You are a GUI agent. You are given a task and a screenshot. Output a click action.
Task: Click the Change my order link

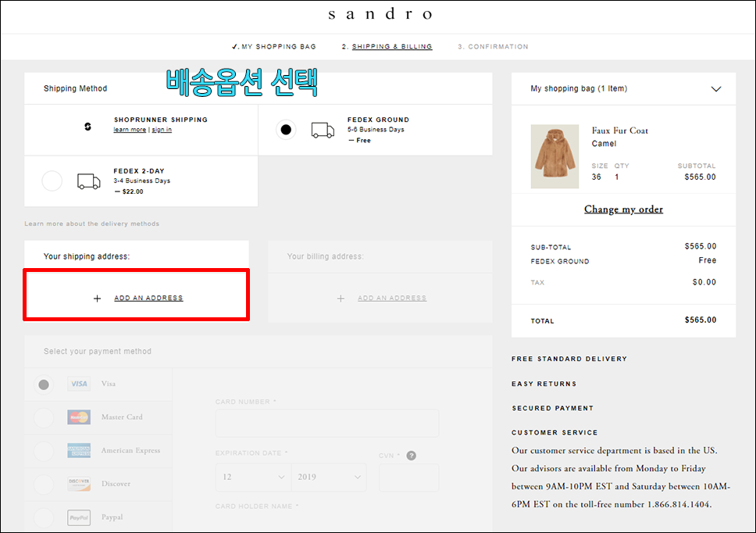[x=623, y=209]
